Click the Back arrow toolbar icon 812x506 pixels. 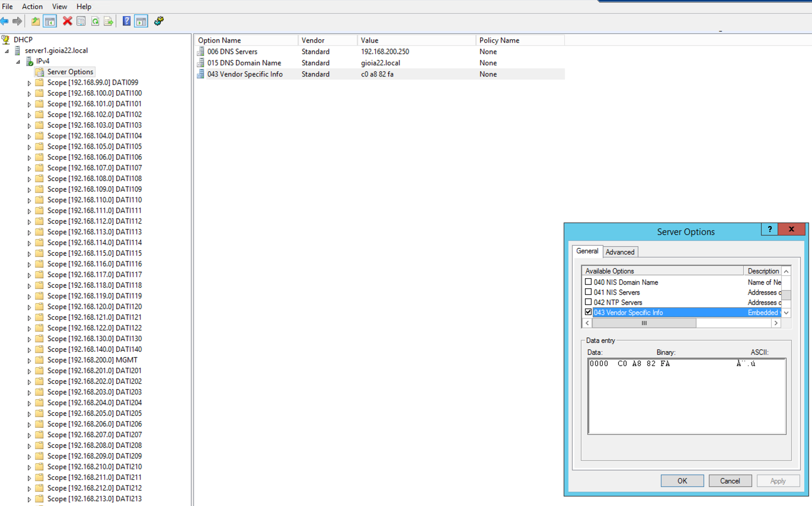4,21
